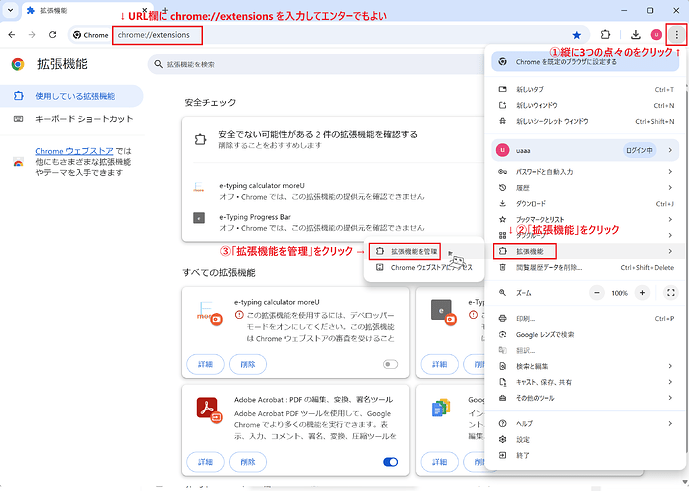
Task: Click 安全でない可能性がある 2 件 heading
Action: [318, 134]
